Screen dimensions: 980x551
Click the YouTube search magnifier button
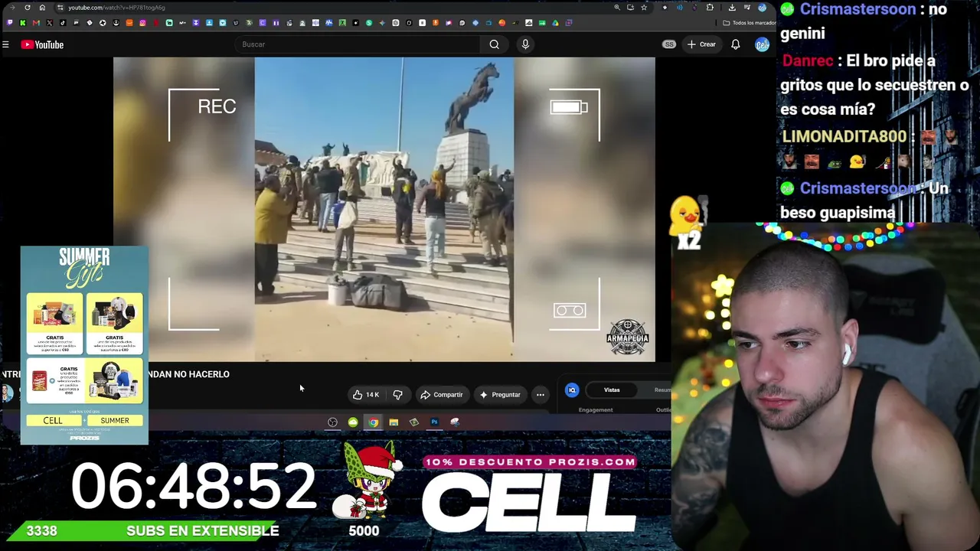[x=495, y=44]
